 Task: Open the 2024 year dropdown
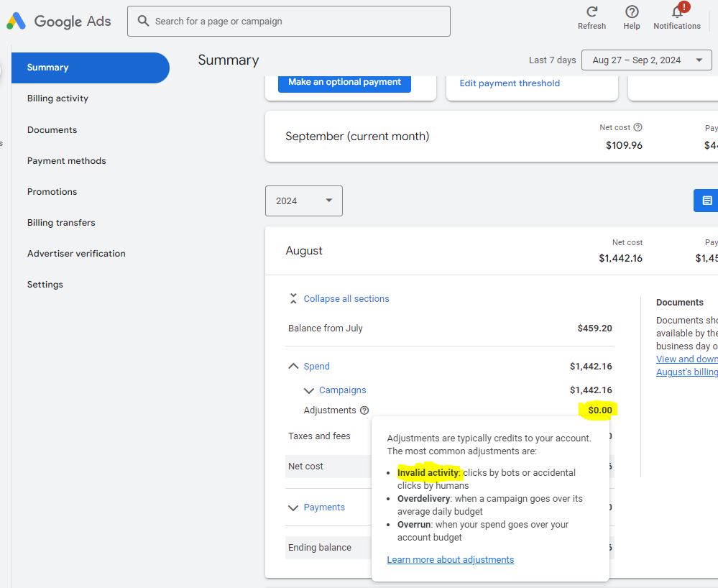(303, 201)
